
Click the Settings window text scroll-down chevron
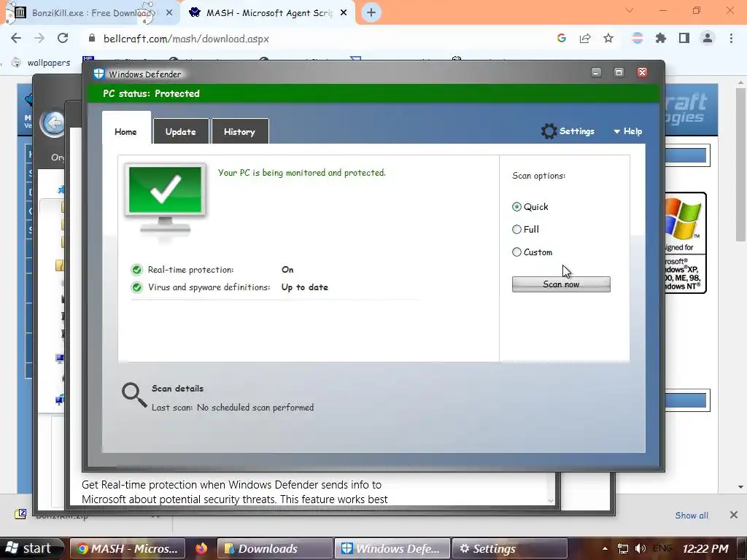(x=551, y=500)
